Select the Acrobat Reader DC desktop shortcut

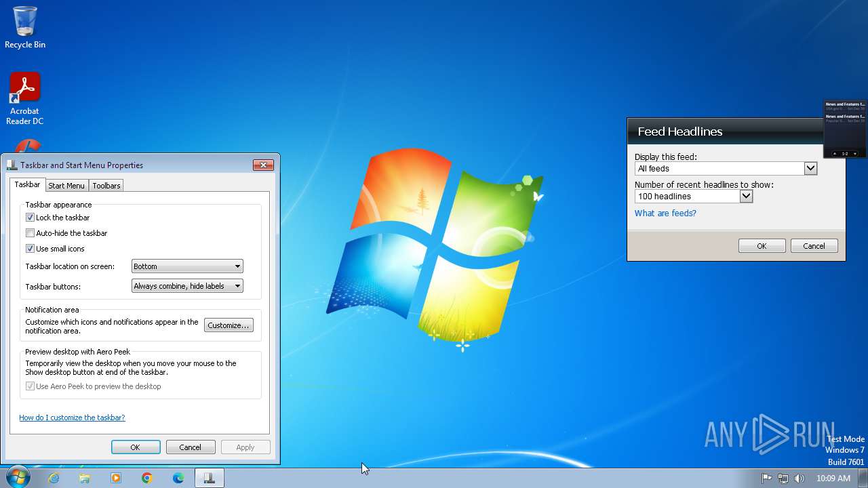(25, 98)
